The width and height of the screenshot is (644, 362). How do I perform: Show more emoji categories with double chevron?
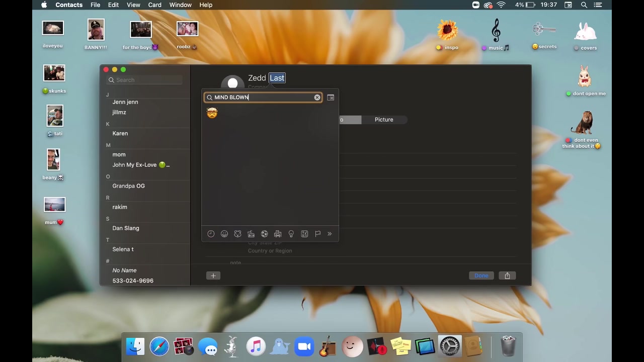(330, 234)
